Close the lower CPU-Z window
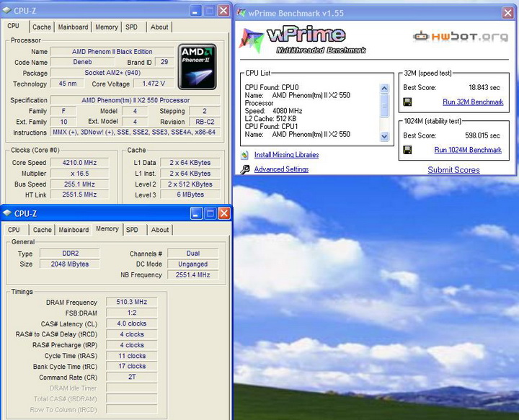This screenshot has width=519, height=420. click(x=224, y=213)
